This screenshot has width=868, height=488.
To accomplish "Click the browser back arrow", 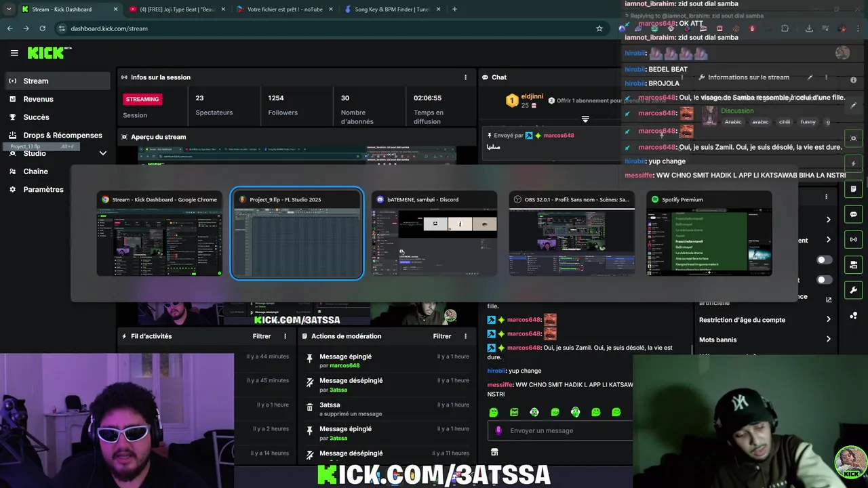I will coord(9,28).
